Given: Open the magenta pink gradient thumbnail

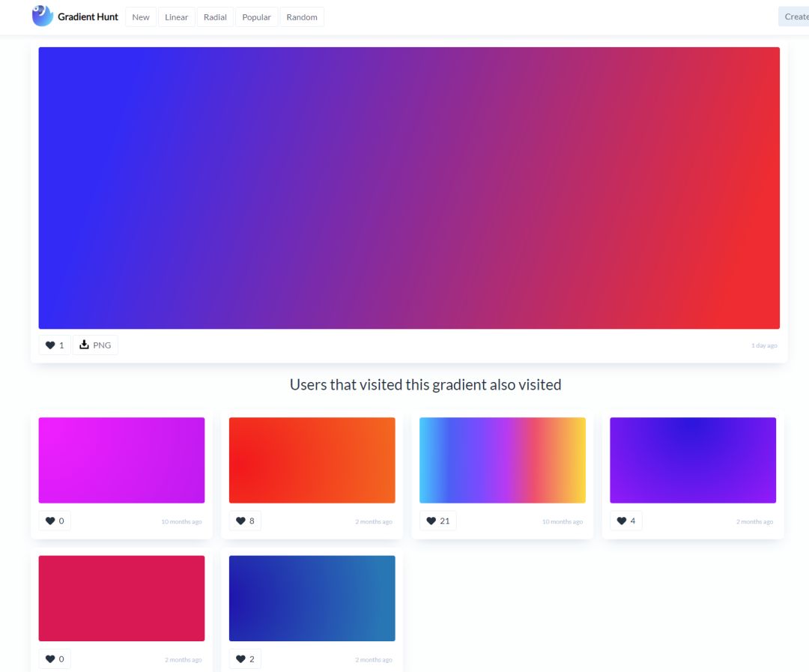Looking at the screenshot, I should pos(121,460).
